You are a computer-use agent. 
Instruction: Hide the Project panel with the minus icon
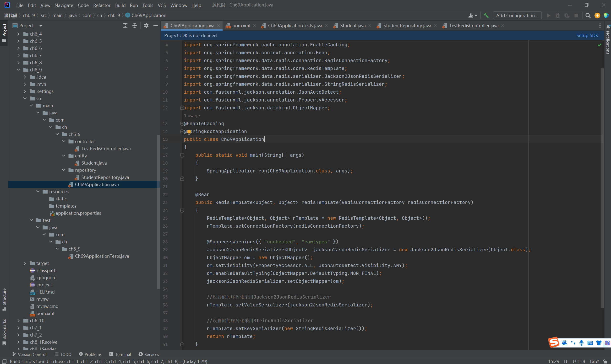(155, 26)
